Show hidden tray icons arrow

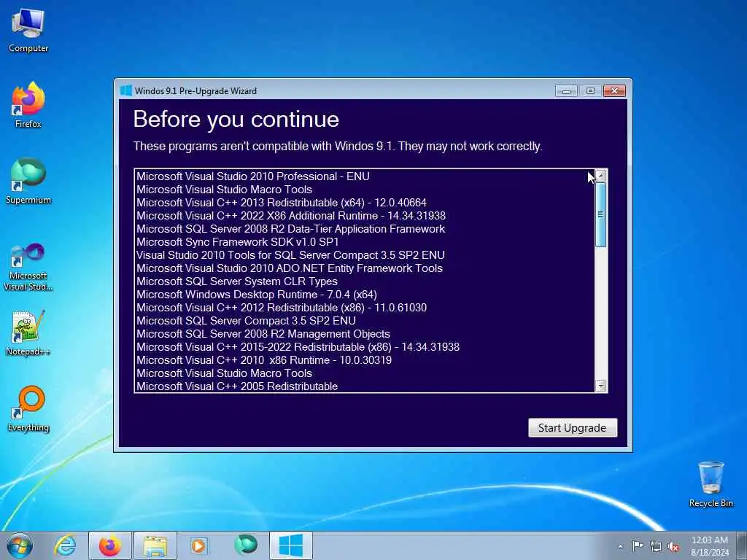(x=620, y=546)
